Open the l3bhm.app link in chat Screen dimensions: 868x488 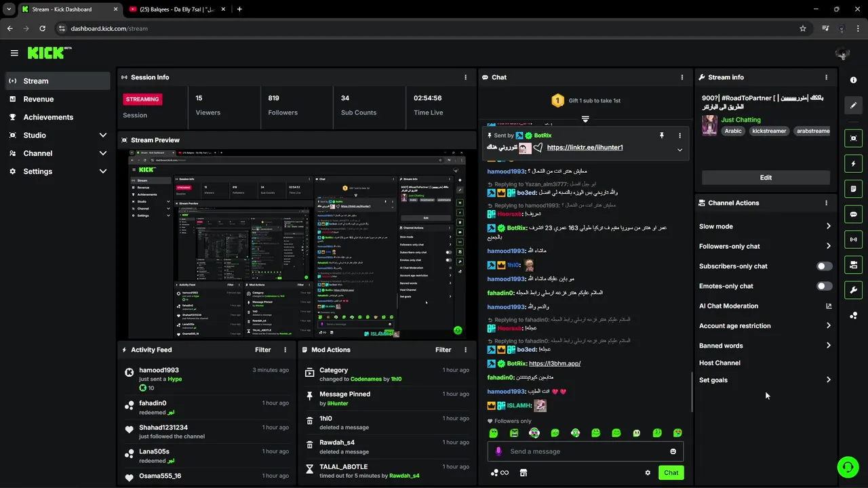tap(555, 363)
